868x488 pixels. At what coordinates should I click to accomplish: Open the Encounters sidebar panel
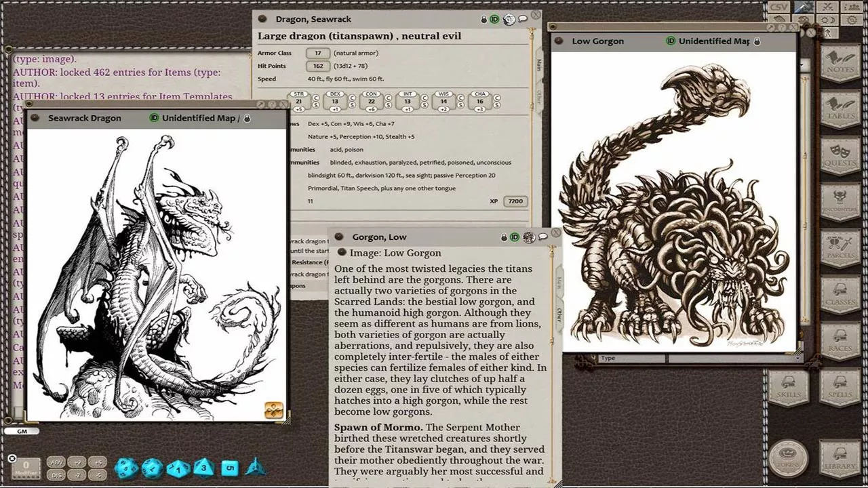pos(840,204)
